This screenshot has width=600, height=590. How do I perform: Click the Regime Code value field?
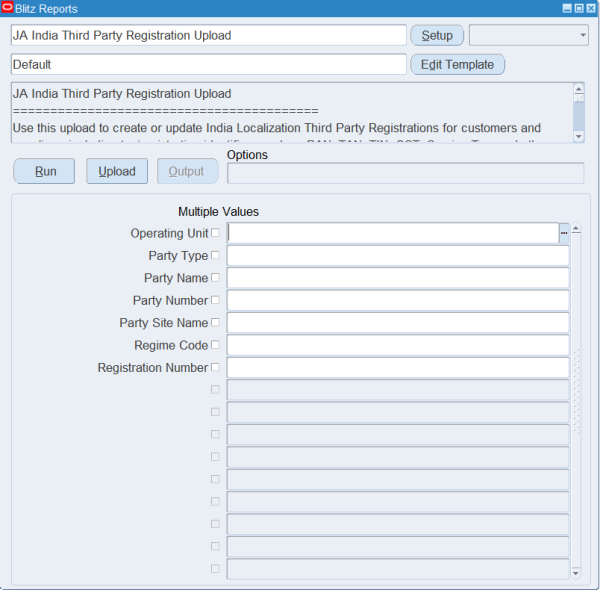pos(398,345)
